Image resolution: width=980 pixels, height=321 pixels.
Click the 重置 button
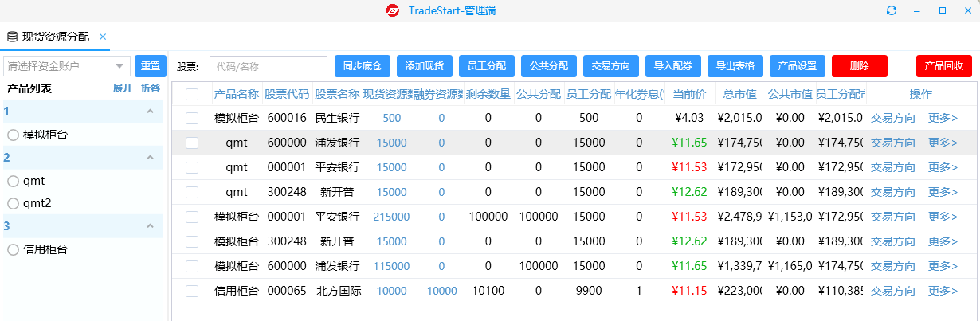[x=151, y=66]
